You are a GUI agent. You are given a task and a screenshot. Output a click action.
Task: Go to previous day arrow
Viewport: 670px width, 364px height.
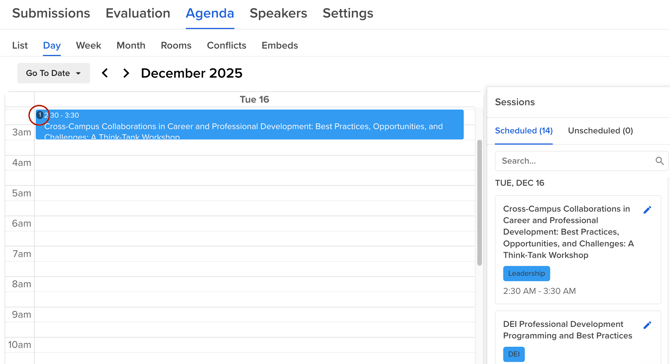click(x=105, y=73)
